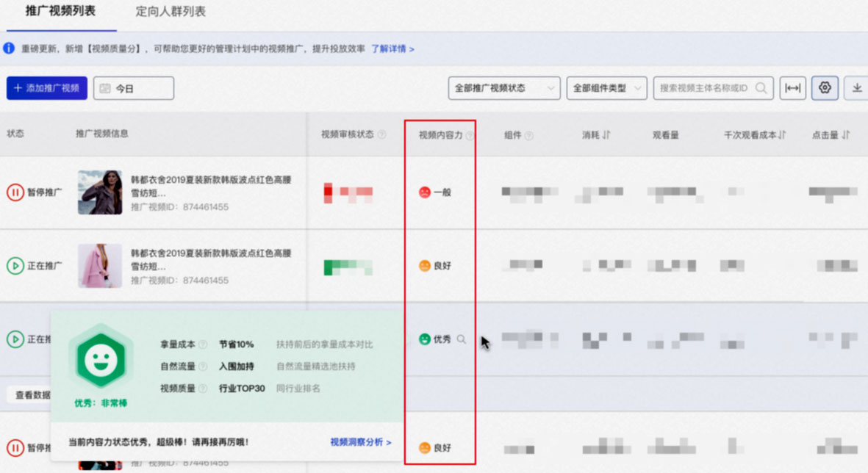Click the 行业TOP30 value in the popup
This screenshot has width=868, height=473.
(242, 389)
